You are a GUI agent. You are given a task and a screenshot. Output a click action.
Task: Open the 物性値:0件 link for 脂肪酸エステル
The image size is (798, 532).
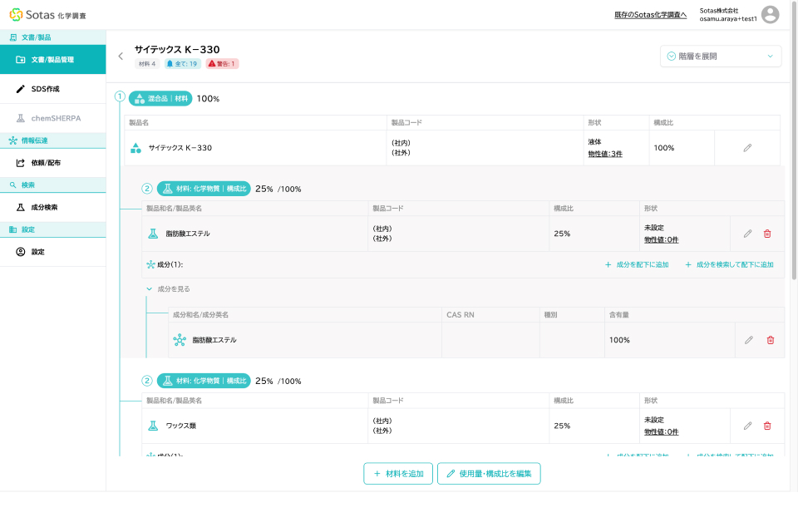tap(661, 239)
